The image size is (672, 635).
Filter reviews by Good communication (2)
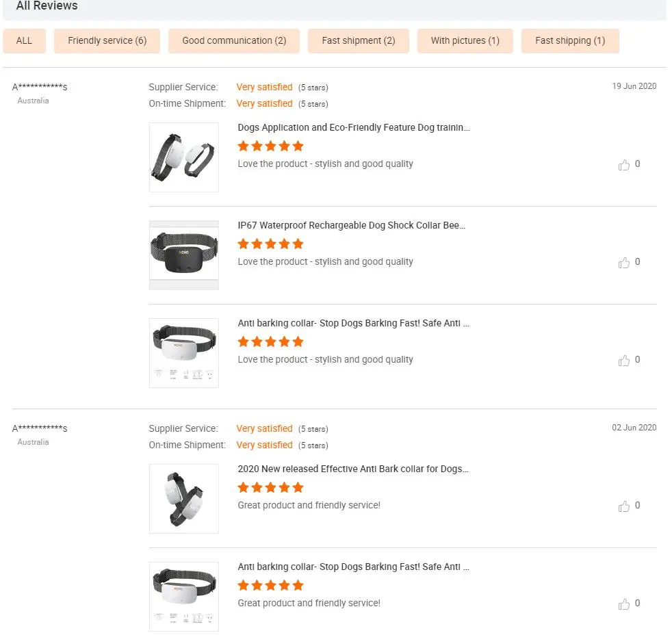(x=234, y=41)
